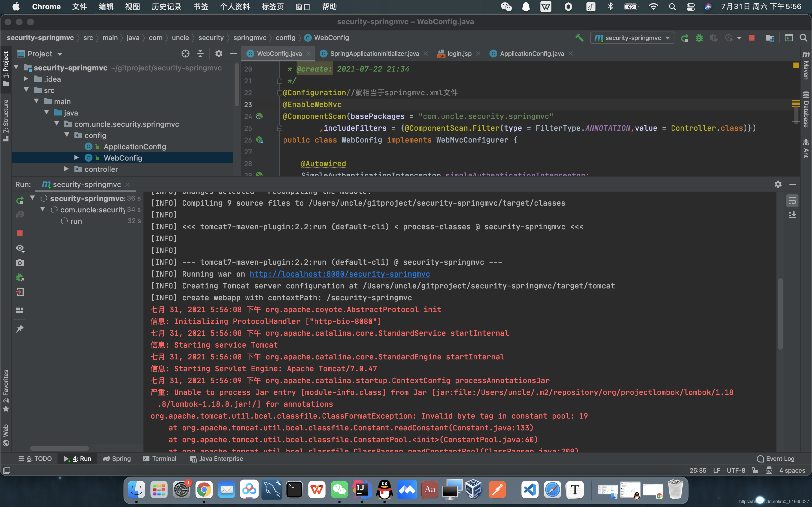Screen dimensions: 812x507
Task: Open the 书签 menu in the macOS menu bar
Action: click(201, 7)
